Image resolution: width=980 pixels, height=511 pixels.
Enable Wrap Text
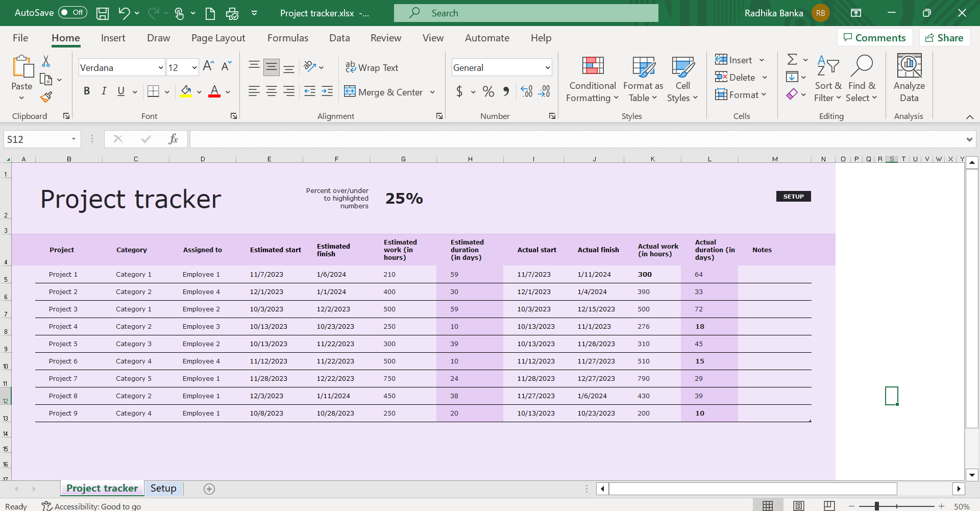point(372,67)
